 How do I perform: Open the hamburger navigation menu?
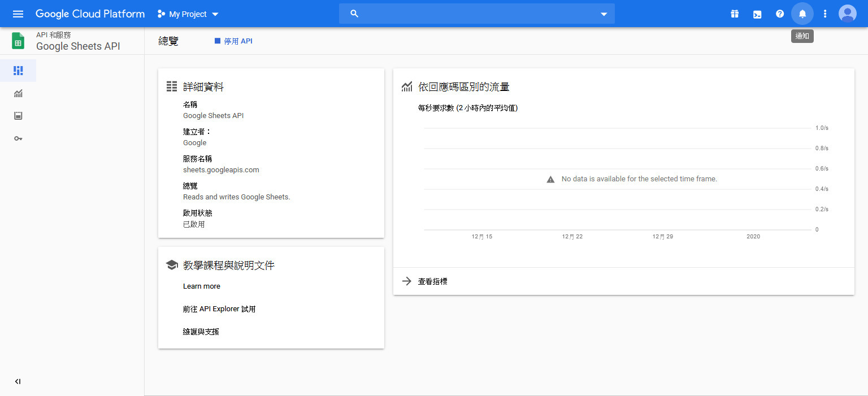click(18, 14)
